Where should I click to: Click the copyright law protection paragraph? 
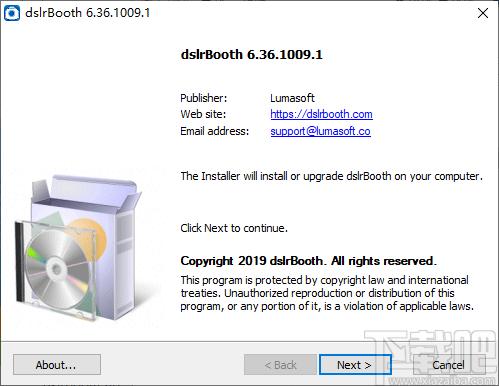tap(327, 293)
